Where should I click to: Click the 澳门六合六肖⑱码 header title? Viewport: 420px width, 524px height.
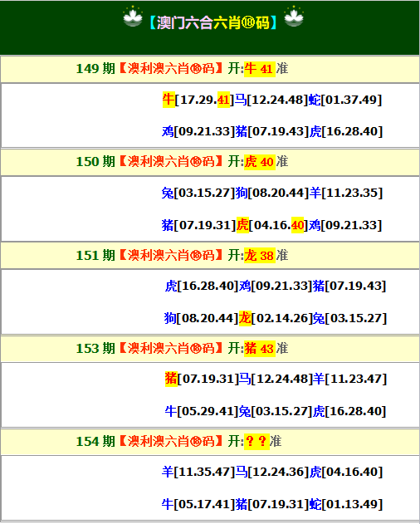[x=213, y=23]
